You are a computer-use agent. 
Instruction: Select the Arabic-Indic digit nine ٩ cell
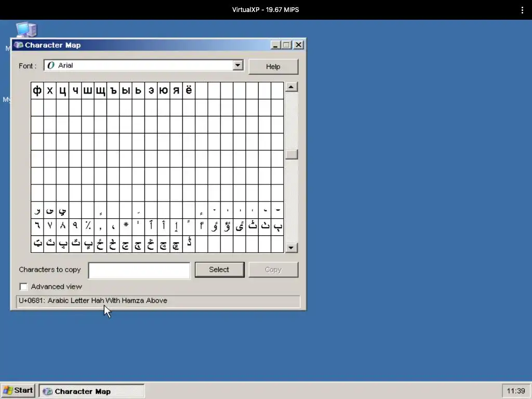pos(75,227)
